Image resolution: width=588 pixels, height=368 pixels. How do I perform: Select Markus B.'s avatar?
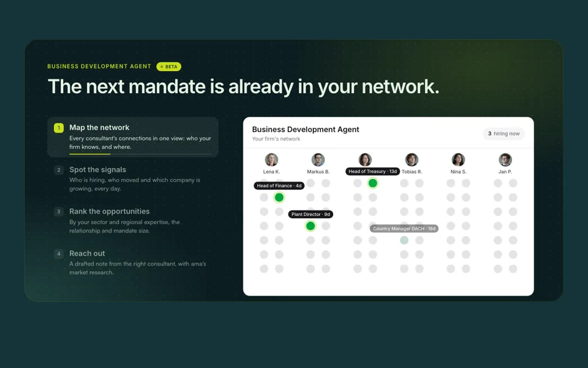tap(318, 159)
